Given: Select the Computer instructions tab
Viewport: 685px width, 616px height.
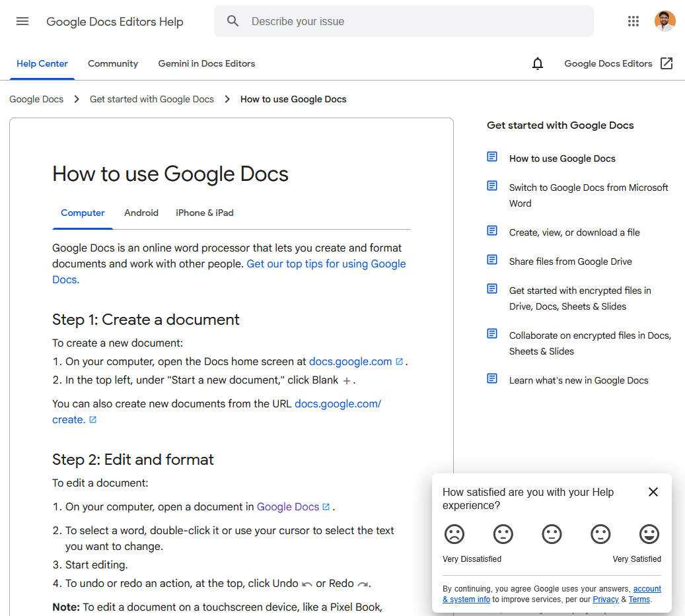Looking at the screenshot, I should pyautogui.click(x=83, y=213).
